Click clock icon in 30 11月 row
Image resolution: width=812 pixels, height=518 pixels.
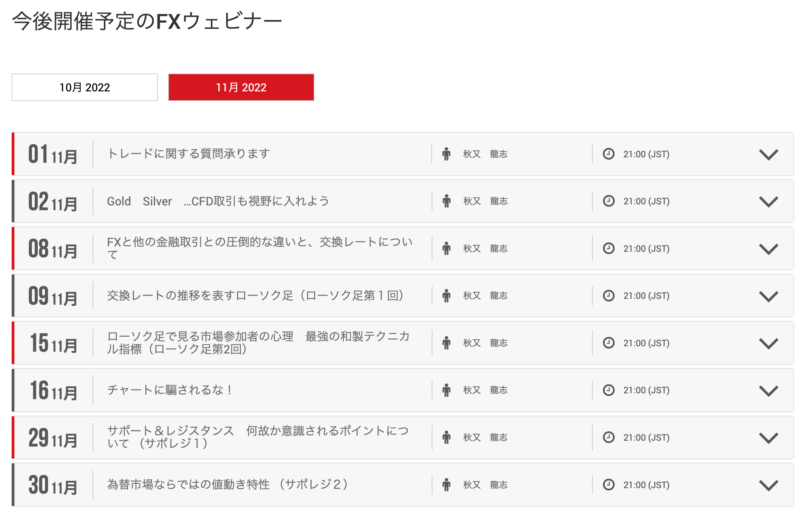(x=608, y=484)
